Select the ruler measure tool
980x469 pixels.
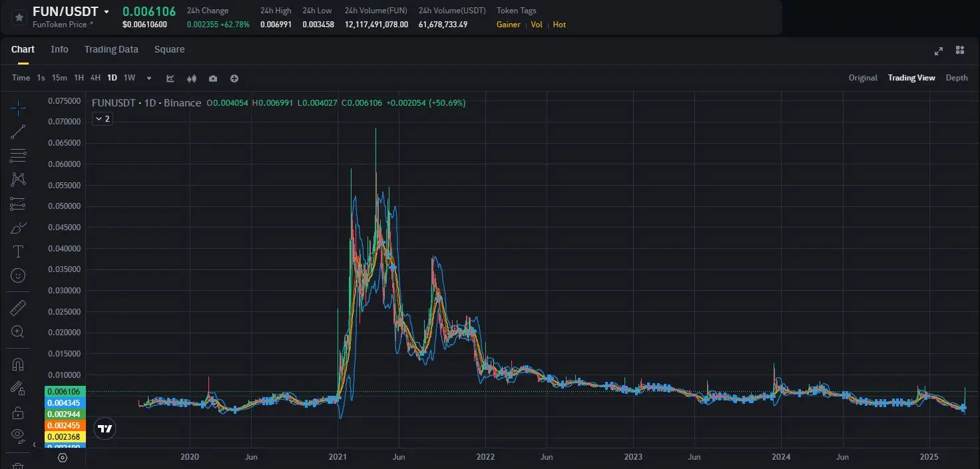click(18, 307)
